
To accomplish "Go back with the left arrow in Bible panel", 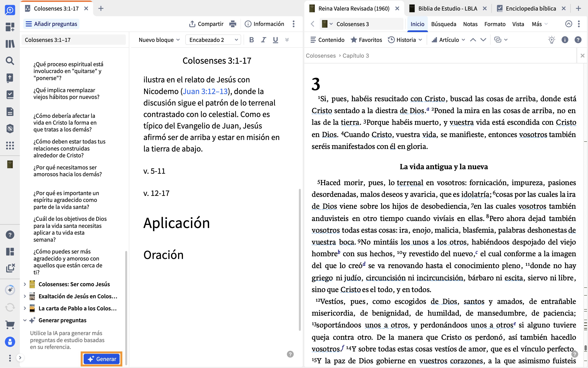I will pyautogui.click(x=312, y=24).
